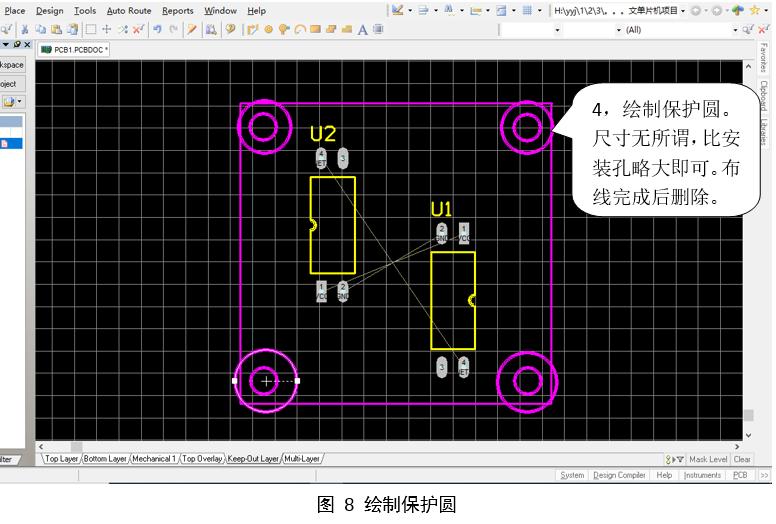Select the Place Via tool
Image resolution: width=776 pixels, height=524 pixels.
[x=284, y=29]
